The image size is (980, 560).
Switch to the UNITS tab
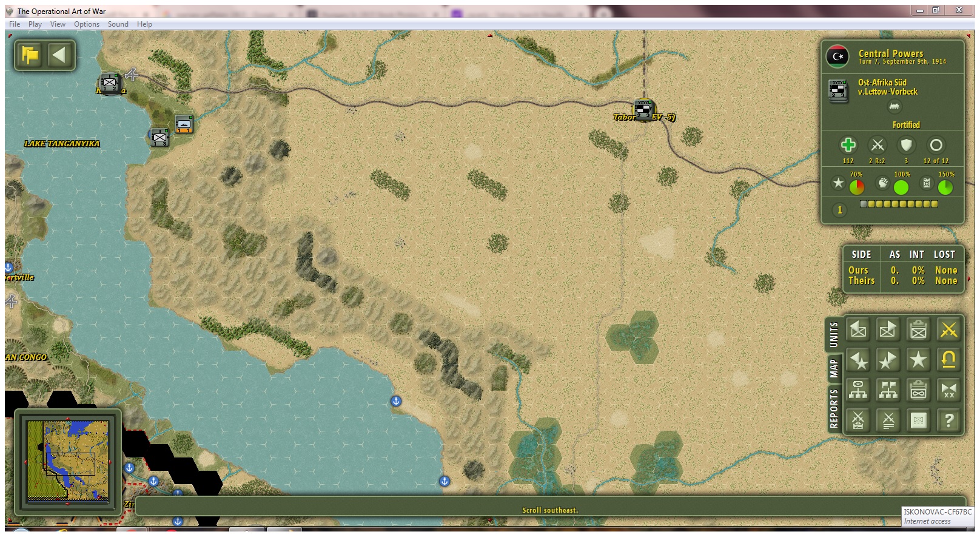coord(833,334)
